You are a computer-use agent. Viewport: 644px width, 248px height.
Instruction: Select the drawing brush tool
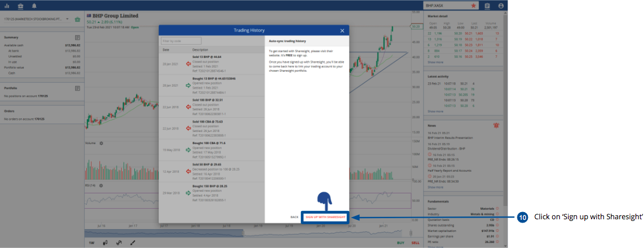click(133, 242)
